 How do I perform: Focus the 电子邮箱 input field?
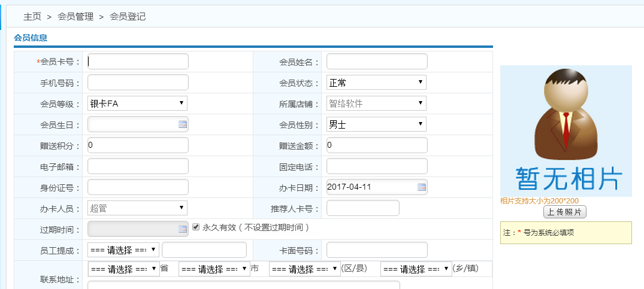point(138,166)
